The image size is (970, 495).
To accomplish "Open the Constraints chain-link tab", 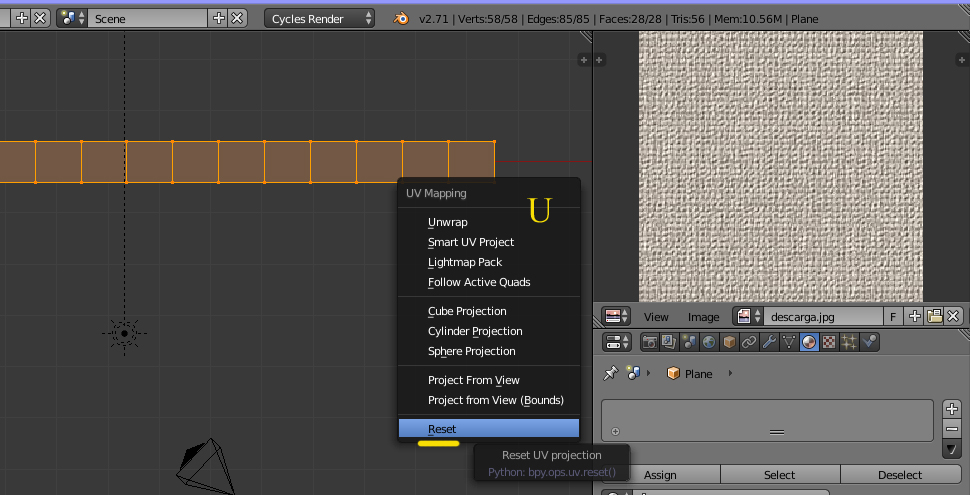I will point(749,342).
